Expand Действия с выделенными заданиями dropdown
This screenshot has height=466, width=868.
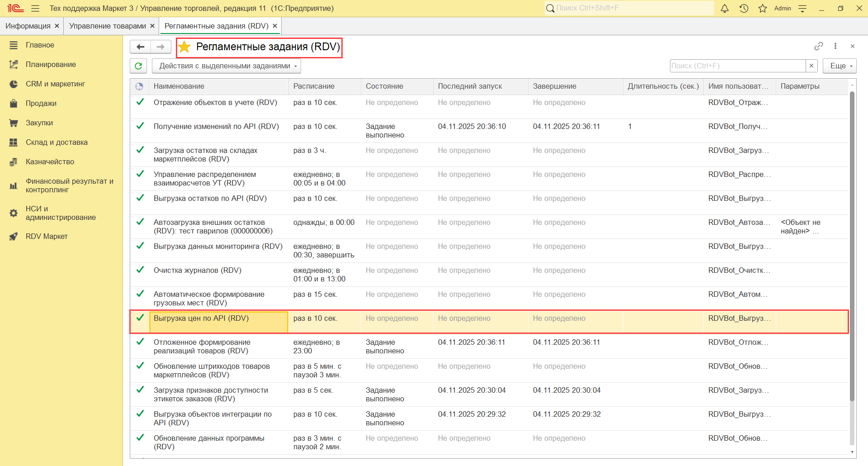coord(226,66)
